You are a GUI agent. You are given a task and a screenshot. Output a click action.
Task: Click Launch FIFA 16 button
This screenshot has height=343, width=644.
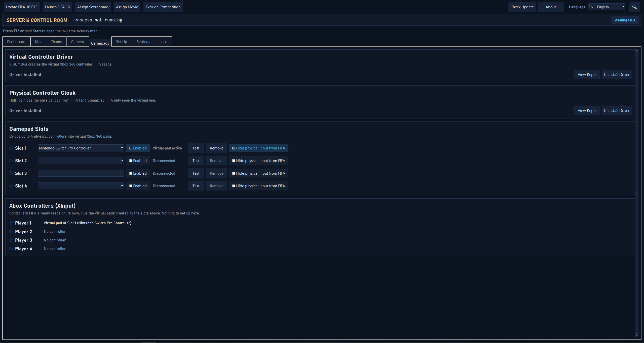[x=57, y=7]
